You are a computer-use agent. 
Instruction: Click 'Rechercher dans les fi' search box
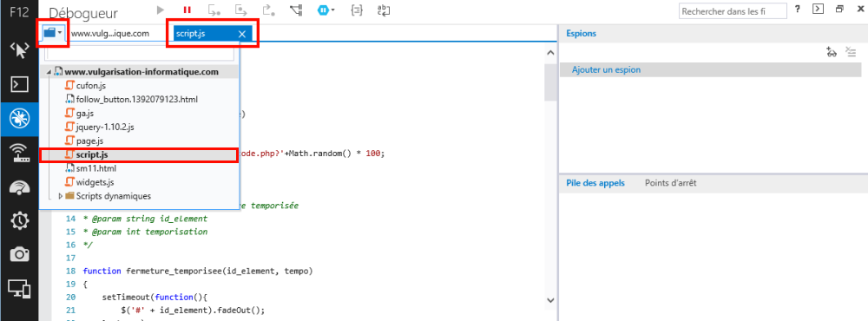(x=733, y=10)
